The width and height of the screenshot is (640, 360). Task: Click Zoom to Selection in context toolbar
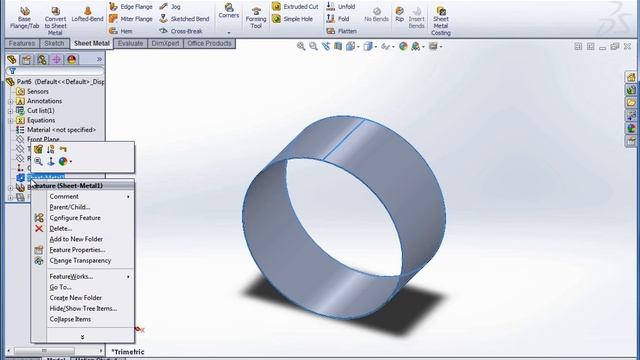38,162
